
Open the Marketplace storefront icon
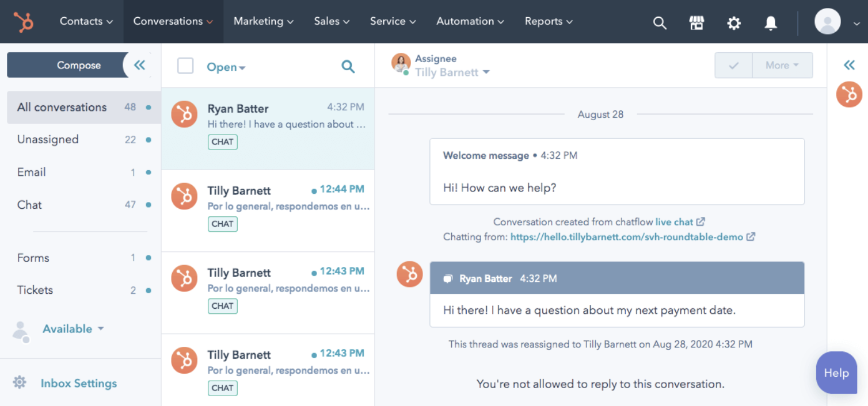[696, 22]
